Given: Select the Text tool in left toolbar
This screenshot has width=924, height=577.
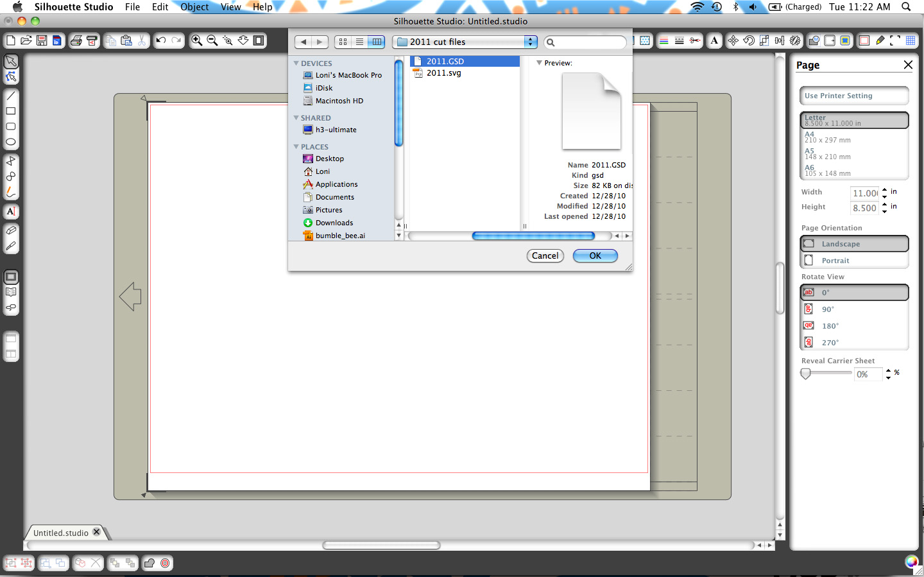Looking at the screenshot, I should point(10,212).
